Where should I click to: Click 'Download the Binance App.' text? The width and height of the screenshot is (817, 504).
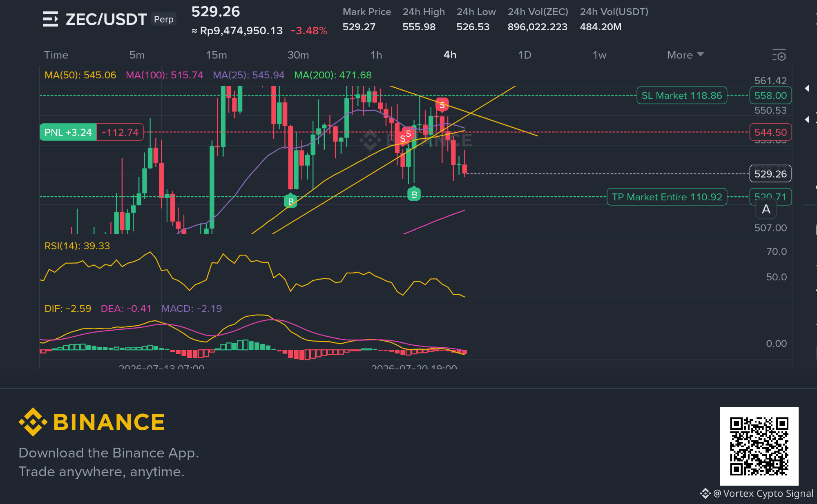(109, 453)
